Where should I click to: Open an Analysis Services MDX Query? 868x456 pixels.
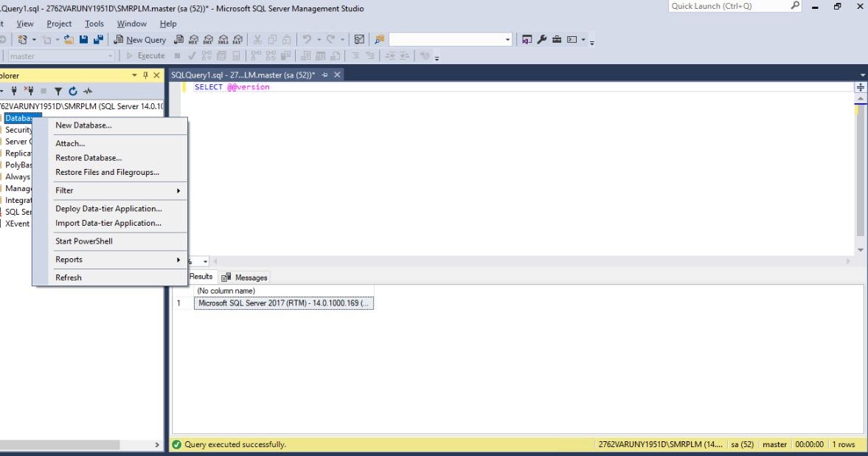coord(193,40)
